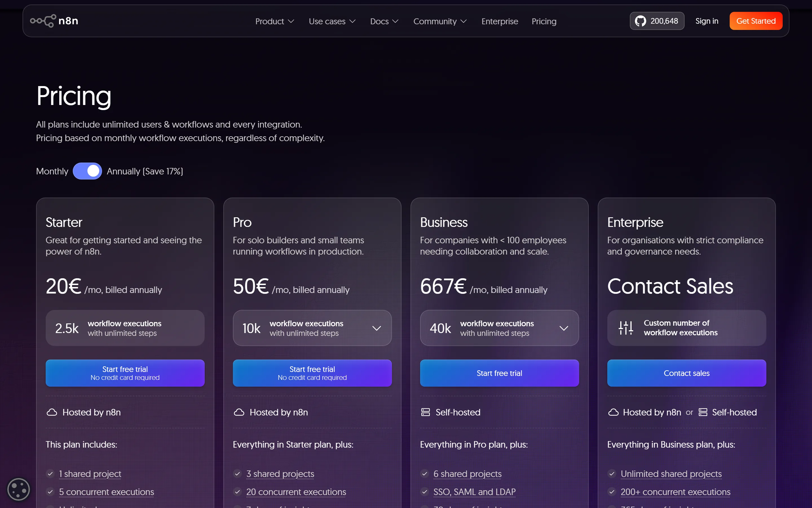Click the 20 concurrent executions link

pos(296,492)
